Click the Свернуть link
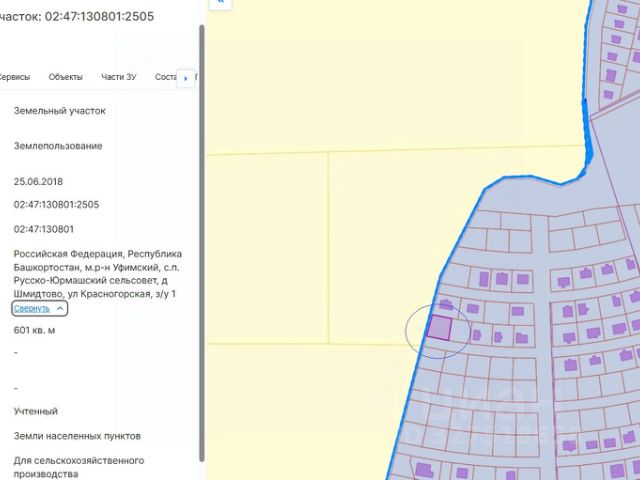Screen dimensions: 640x480 coord(31,308)
